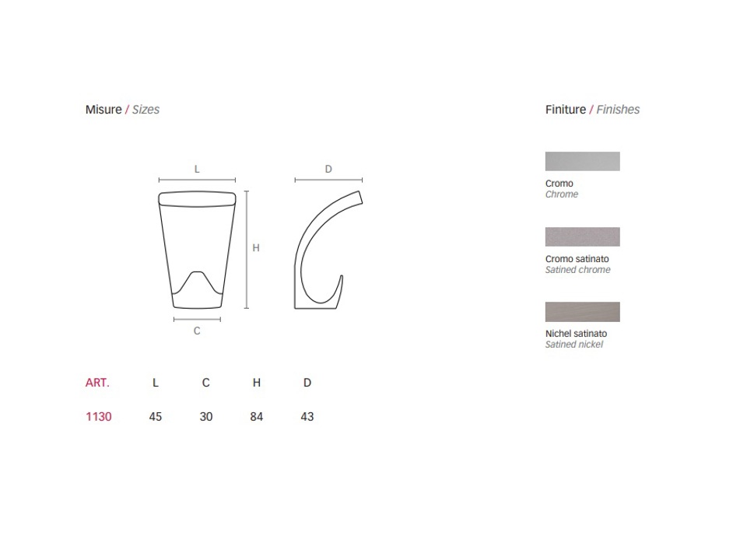Click the ART. table header
This screenshot has height=560, width=747.
(x=97, y=383)
